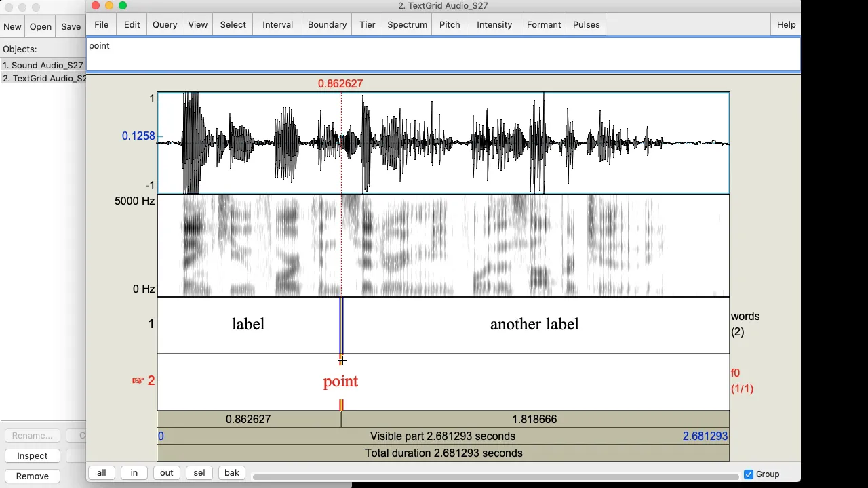
Task: Open the Spectrum menu
Action: coord(407,24)
